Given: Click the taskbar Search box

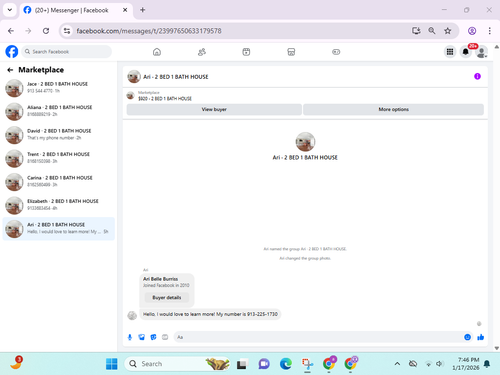Looking at the screenshot, I should pos(178,364).
